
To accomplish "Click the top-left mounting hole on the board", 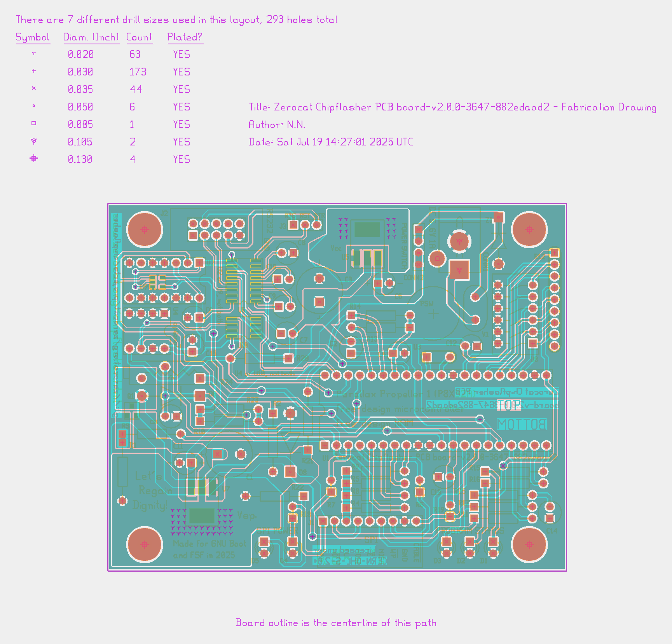I will tap(145, 229).
